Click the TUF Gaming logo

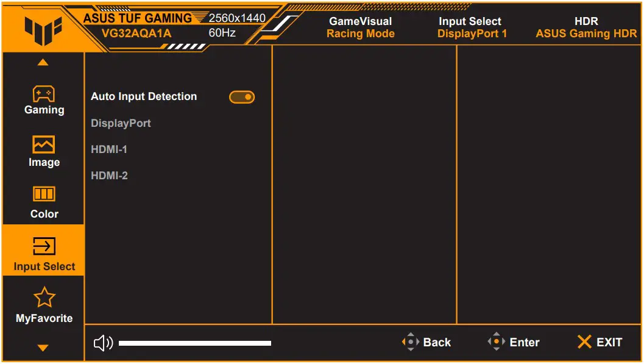click(x=43, y=30)
